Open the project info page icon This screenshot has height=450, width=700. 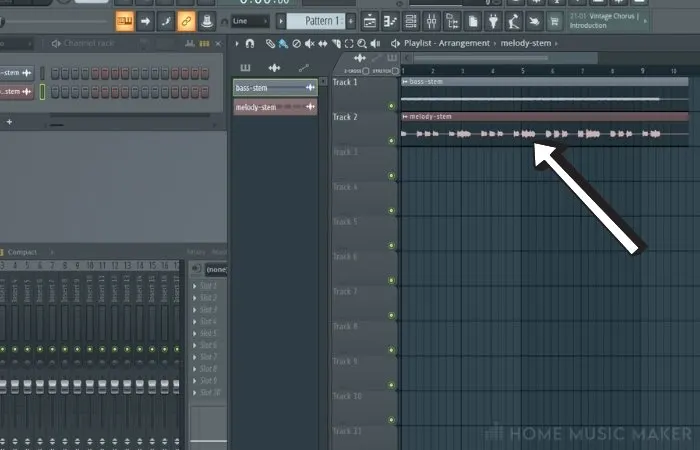pos(472,21)
